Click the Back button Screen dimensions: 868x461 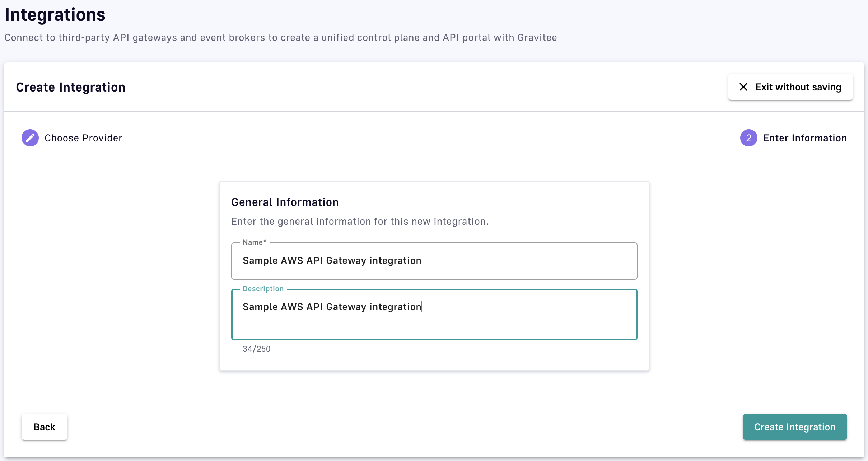click(x=44, y=427)
